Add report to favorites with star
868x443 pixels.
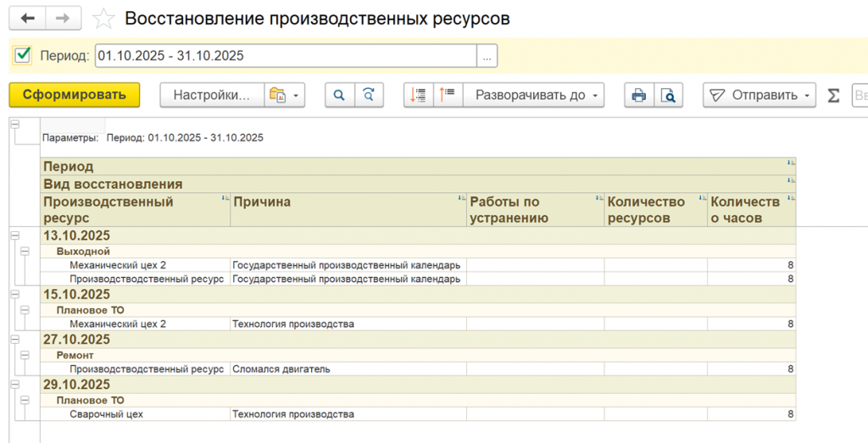tap(103, 19)
